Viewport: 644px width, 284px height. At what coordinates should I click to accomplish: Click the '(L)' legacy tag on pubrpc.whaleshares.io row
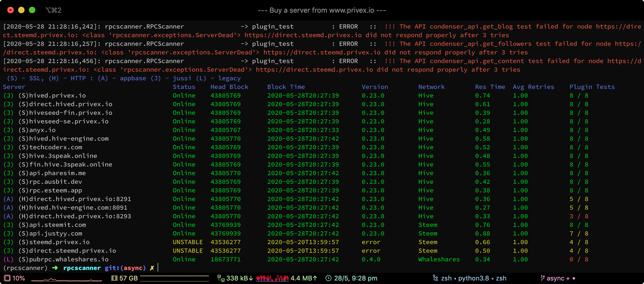tap(8, 259)
